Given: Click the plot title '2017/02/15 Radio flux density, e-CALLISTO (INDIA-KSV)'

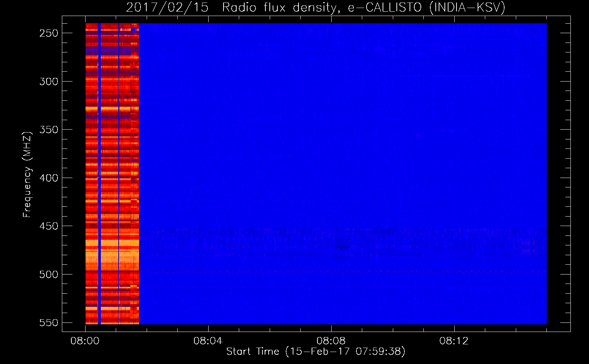Looking at the screenshot, I should click(x=316, y=8).
